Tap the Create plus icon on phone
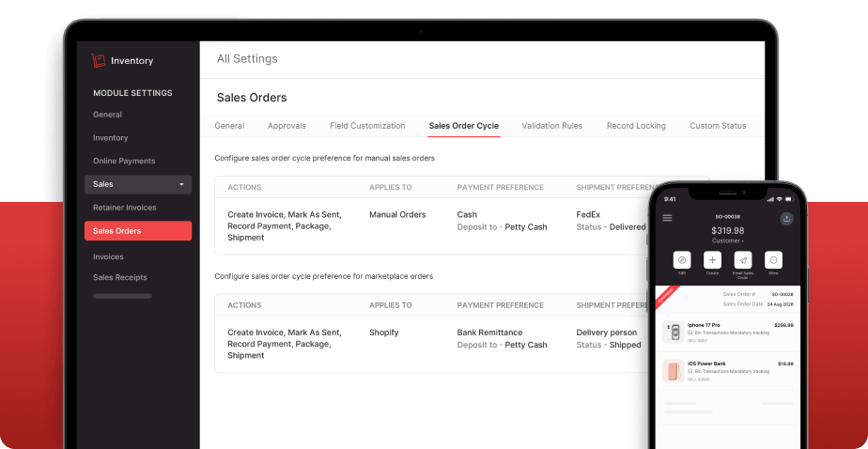The width and height of the screenshot is (868, 449). (712, 259)
